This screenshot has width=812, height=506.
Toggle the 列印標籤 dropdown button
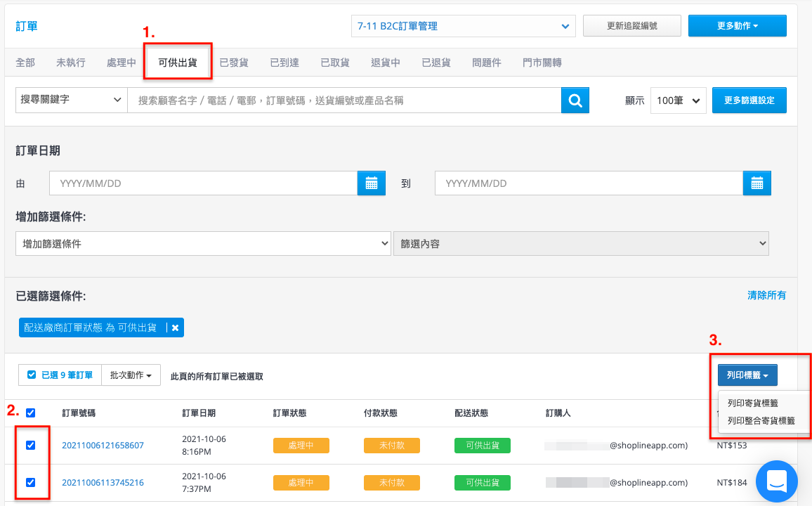[747, 375]
